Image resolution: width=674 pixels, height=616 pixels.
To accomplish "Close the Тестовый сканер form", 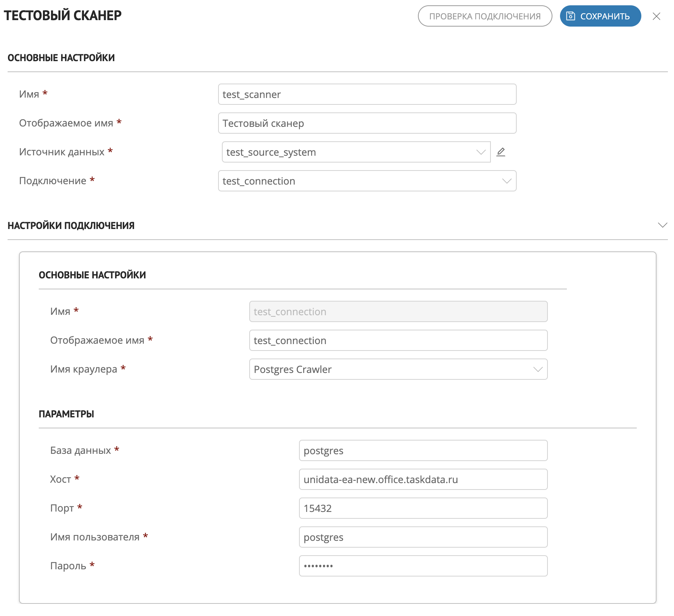I will tap(656, 16).
